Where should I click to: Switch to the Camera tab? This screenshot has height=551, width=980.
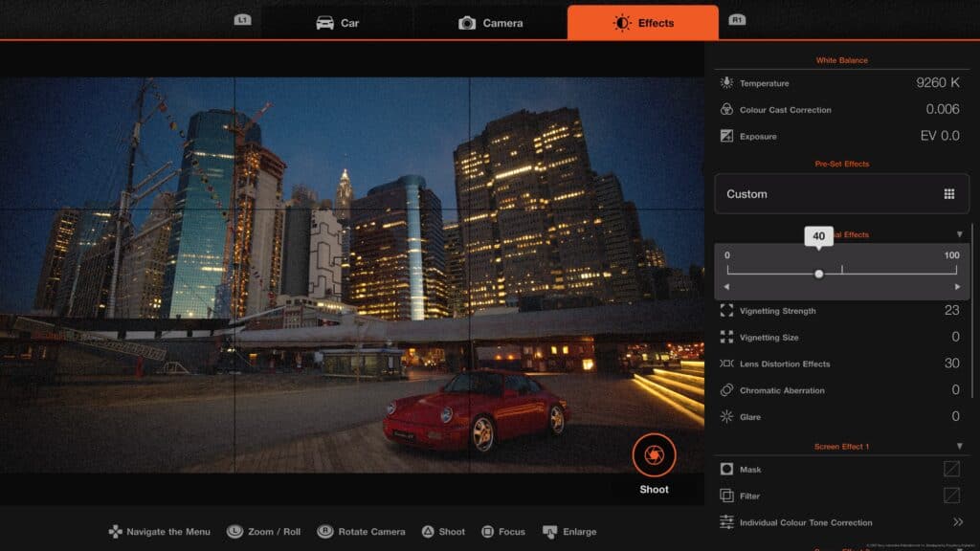tap(491, 22)
